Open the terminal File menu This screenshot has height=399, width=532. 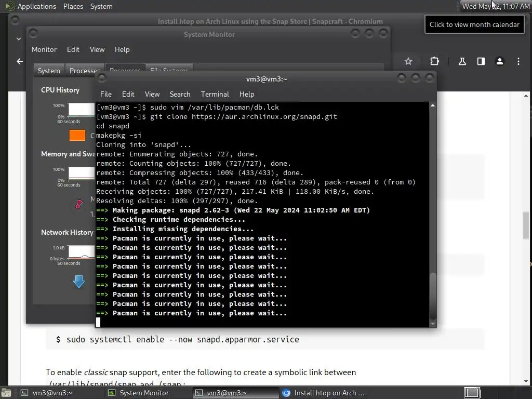coord(105,95)
